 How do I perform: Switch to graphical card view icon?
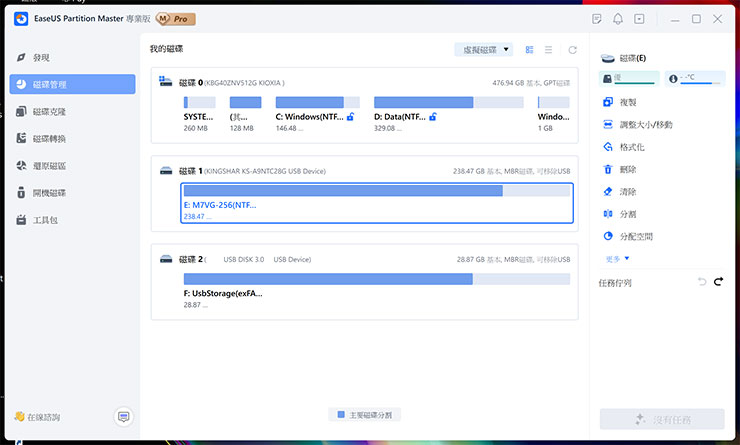[530, 50]
